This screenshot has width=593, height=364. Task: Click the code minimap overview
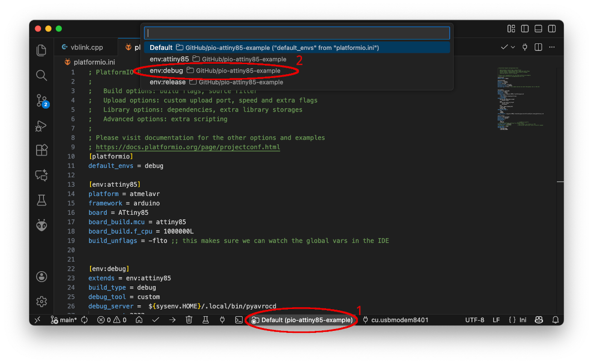[521, 99]
